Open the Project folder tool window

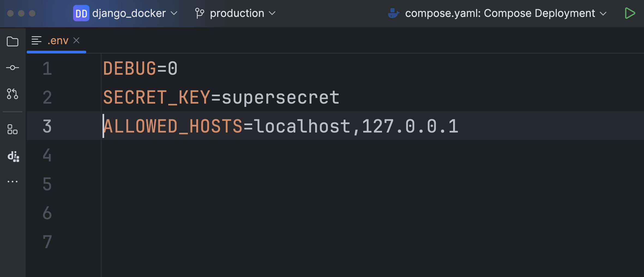tap(13, 41)
